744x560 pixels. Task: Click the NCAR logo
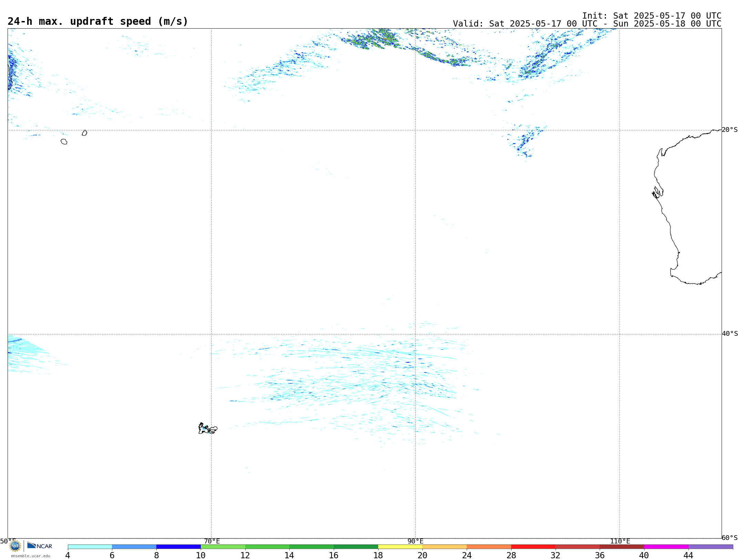pyautogui.click(x=40, y=546)
